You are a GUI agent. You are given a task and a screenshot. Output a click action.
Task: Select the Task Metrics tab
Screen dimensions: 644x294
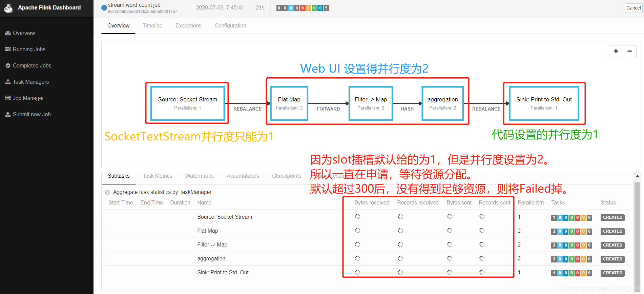[157, 176]
